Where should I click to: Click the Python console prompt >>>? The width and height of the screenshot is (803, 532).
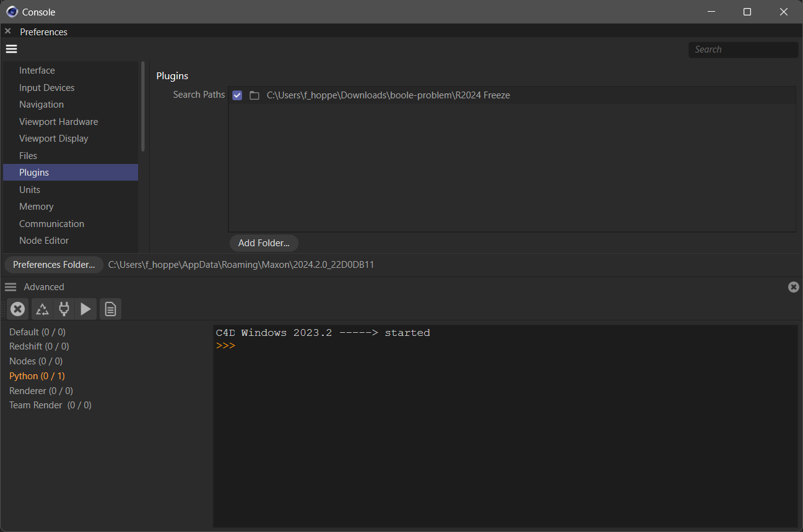pyautogui.click(x=225, y=346)
